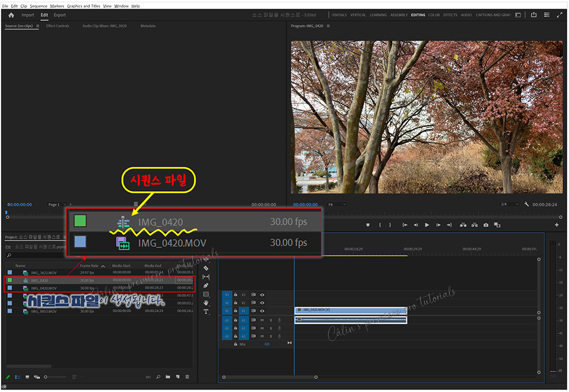Open the Export page
Image resolution: width=569 pixels, height=392 pixels.
click(60, 15)
